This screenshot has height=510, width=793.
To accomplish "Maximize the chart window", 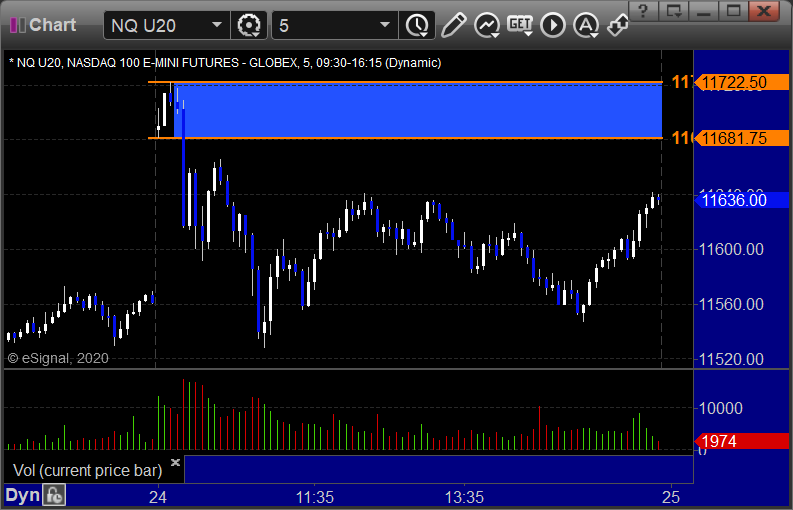I will click(733, 10).
